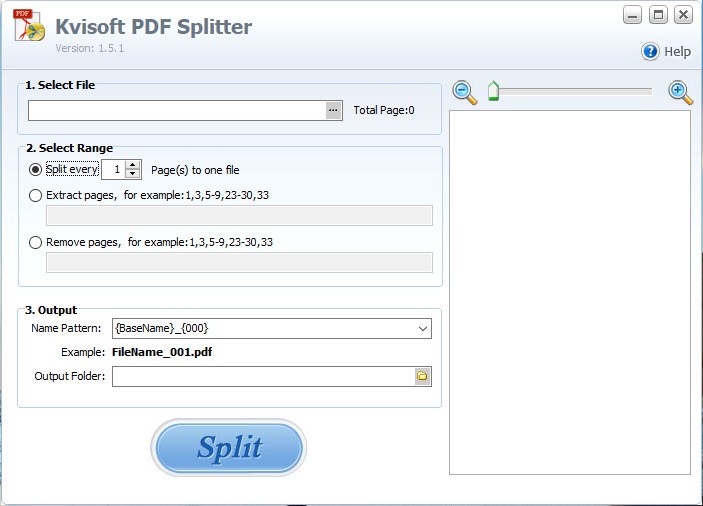Click the zoom slider green handle
Viewport: 703px width, 506px height.
(x=493, y=91)
